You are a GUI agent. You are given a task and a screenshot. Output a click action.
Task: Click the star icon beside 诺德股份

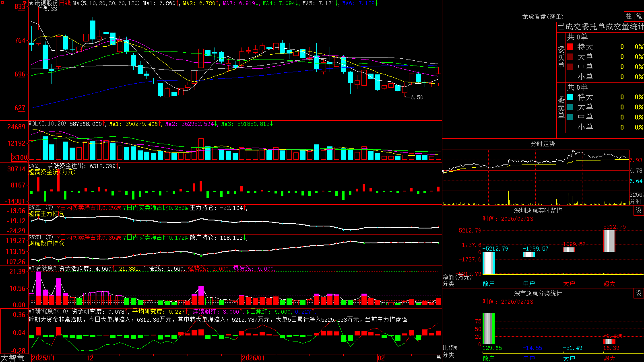pyautogui.click(x=31, y=3)
